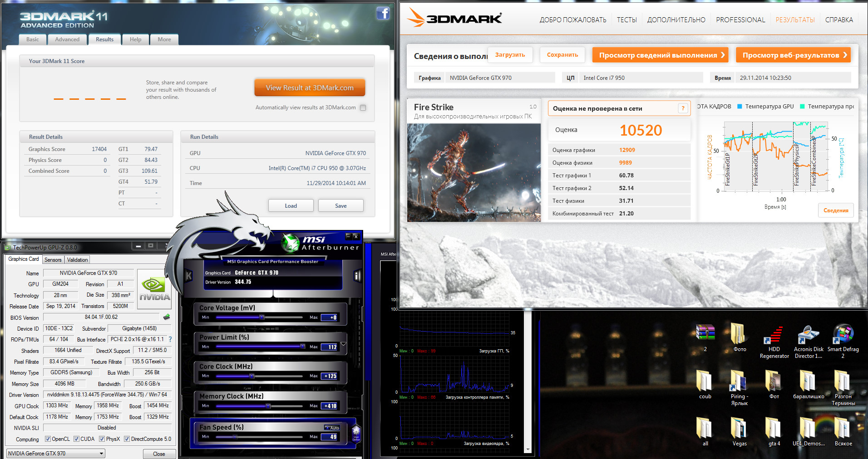Open the Afterburner information 'i' button
Viewport: 868px width, 459px height.
click(x=357, y=276)
